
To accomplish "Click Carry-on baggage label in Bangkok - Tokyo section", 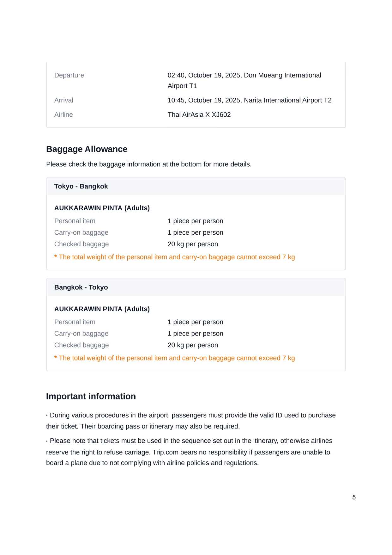I will tap(81, 334).
